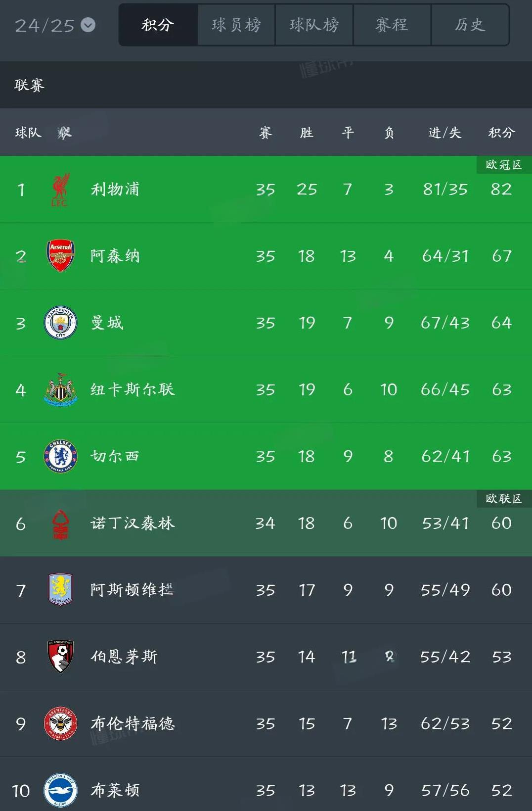Select the 积分 tab
Screen dimensions: 532x811
click(x=158, y=25)
